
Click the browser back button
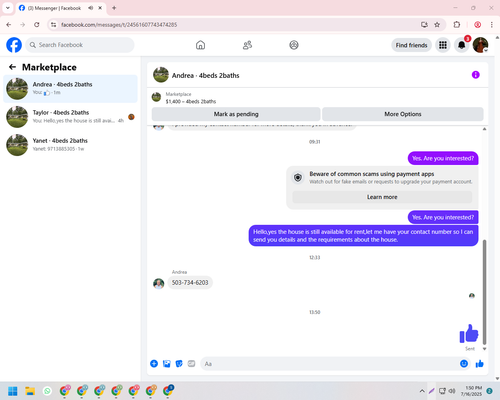[x=9, y=25]
